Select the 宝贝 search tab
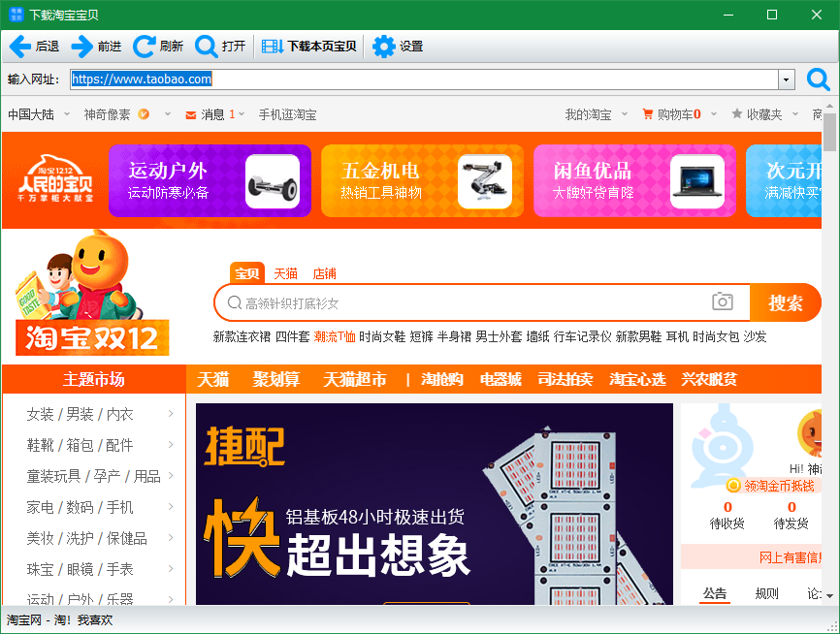840x634 pixels. tap(247, 273)
